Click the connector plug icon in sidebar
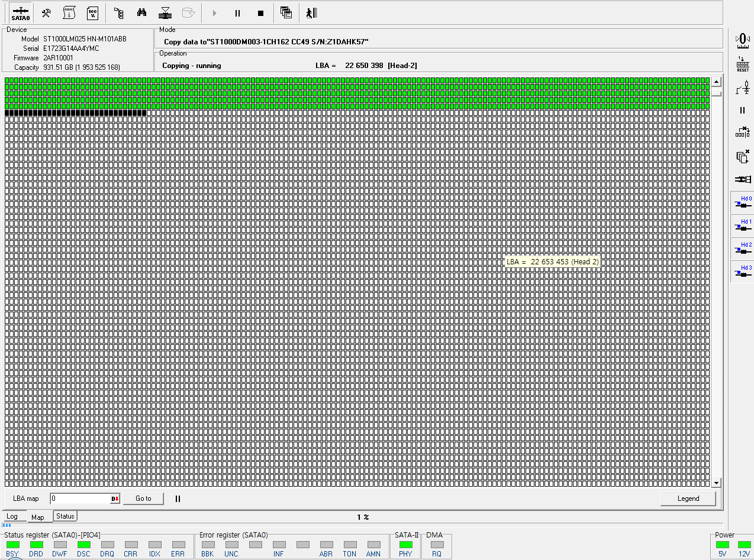Image resolution: width=754 pixels, height=560 pixels. [743, 179]
